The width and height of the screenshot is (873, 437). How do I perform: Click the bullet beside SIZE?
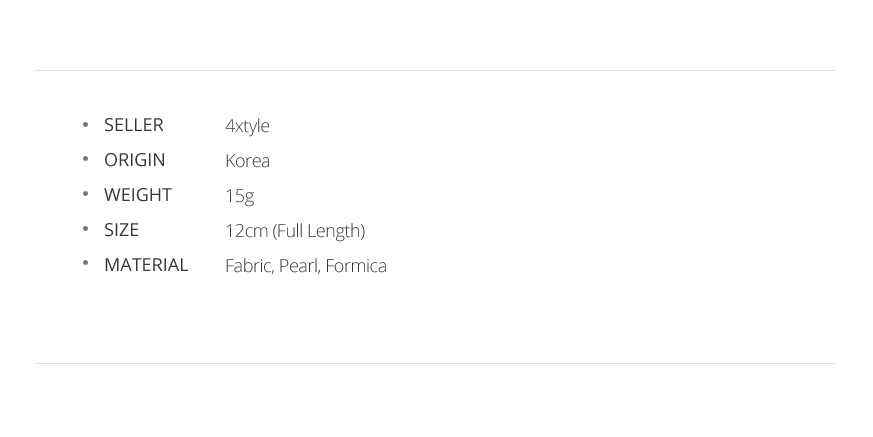click(x=86, y=230)
